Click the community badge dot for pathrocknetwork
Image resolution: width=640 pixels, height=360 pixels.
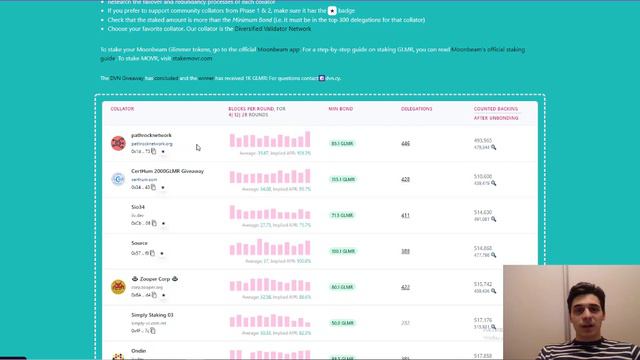(x=163, y=152)
